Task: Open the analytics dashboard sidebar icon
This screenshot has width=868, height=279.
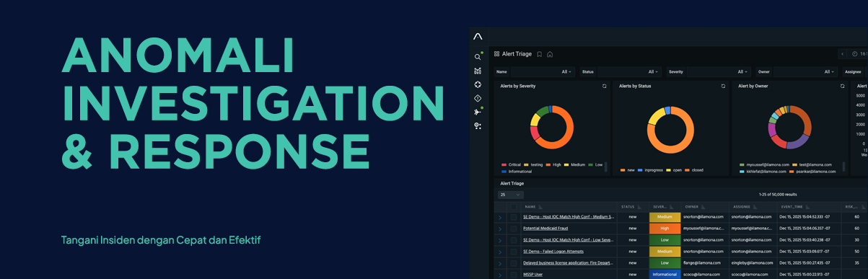Action: pyautogui.click(x=478, y=71)
